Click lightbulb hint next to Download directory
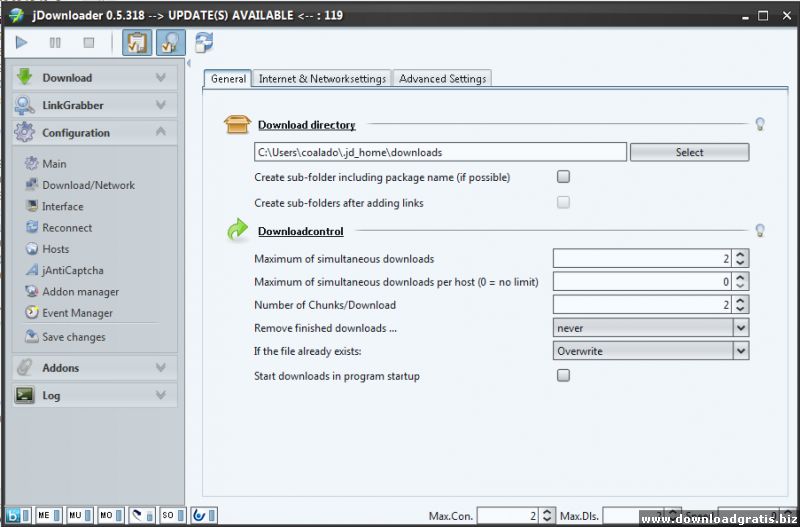 click(x=760, y=124)
